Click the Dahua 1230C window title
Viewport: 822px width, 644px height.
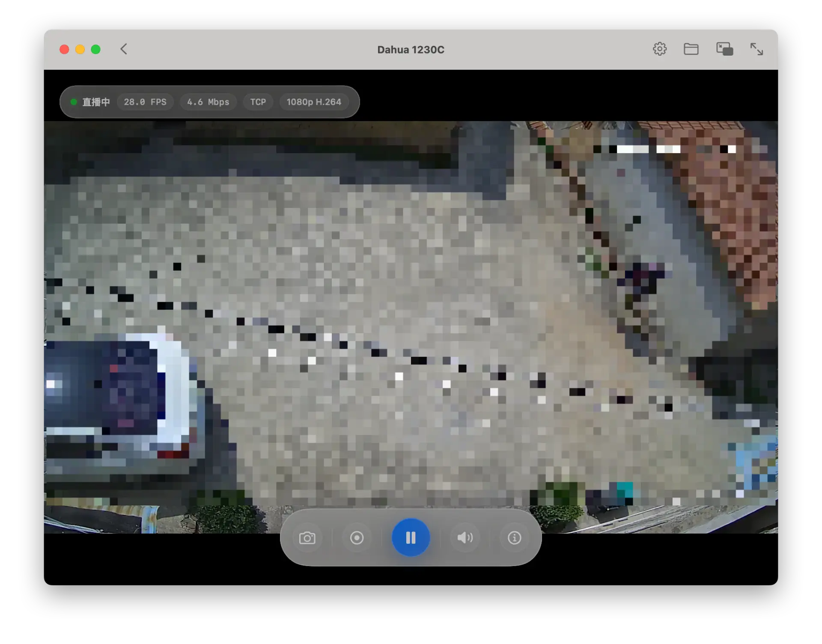411,50
